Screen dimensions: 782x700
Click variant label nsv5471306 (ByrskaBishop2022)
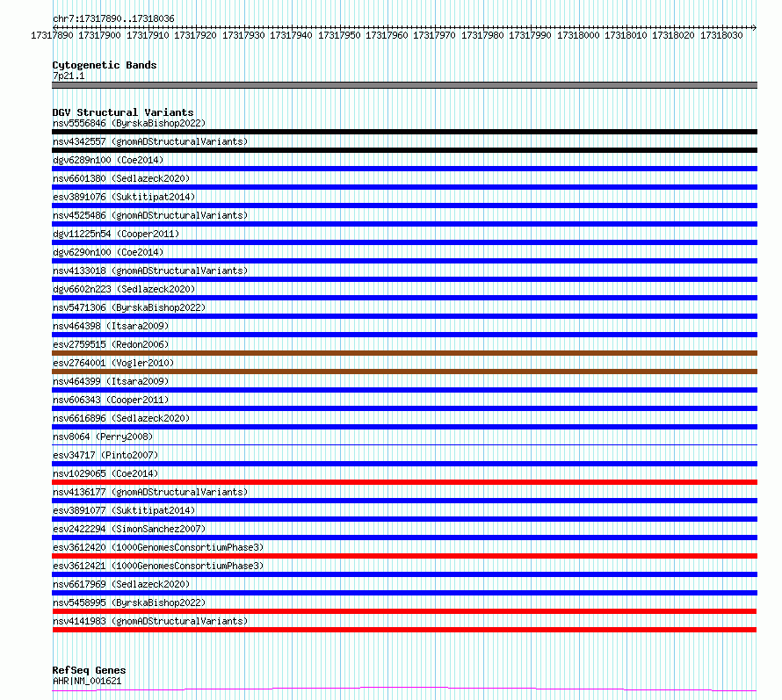(129, 307)
